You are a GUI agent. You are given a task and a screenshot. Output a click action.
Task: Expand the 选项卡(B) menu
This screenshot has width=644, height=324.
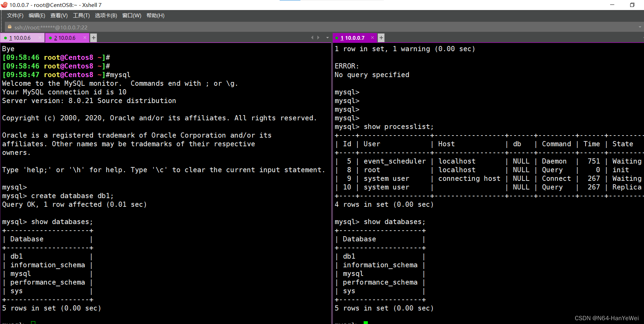(x=106, y=15)
